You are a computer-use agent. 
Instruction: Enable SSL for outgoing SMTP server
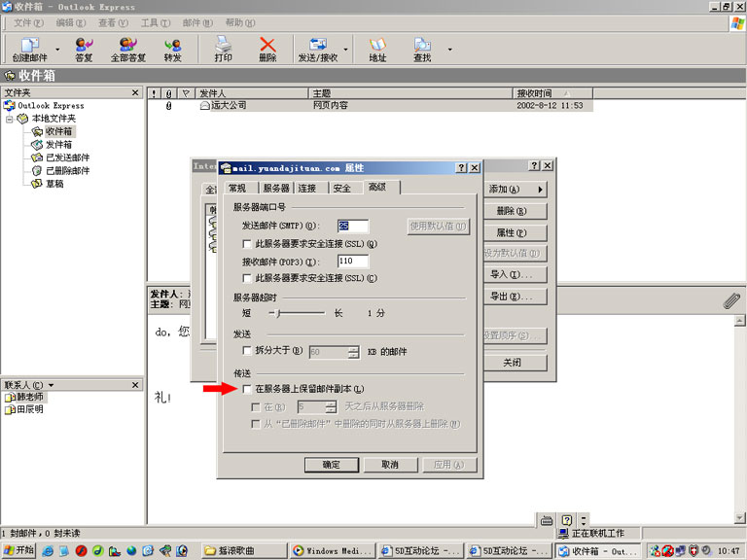247,244
